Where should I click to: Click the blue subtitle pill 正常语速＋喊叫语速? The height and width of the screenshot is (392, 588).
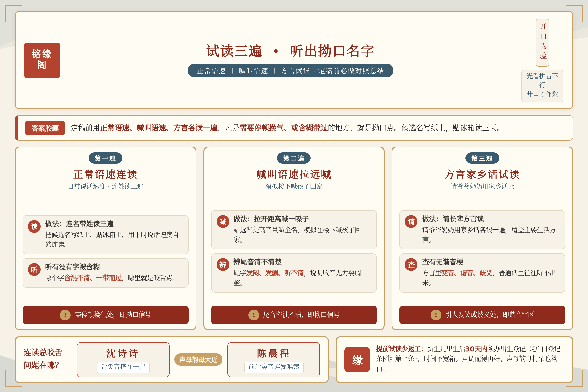click(290, 71)
